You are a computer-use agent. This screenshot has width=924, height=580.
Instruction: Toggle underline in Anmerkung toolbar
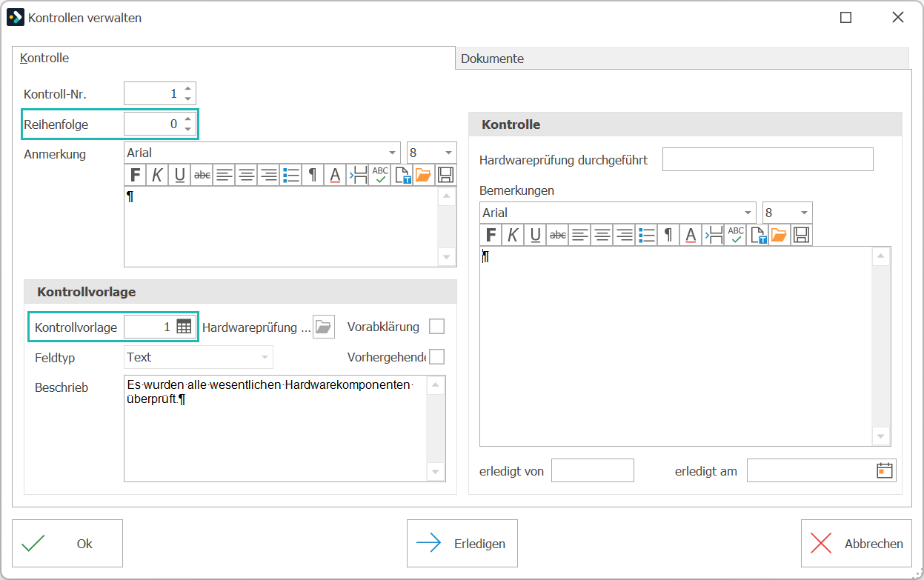179,175
